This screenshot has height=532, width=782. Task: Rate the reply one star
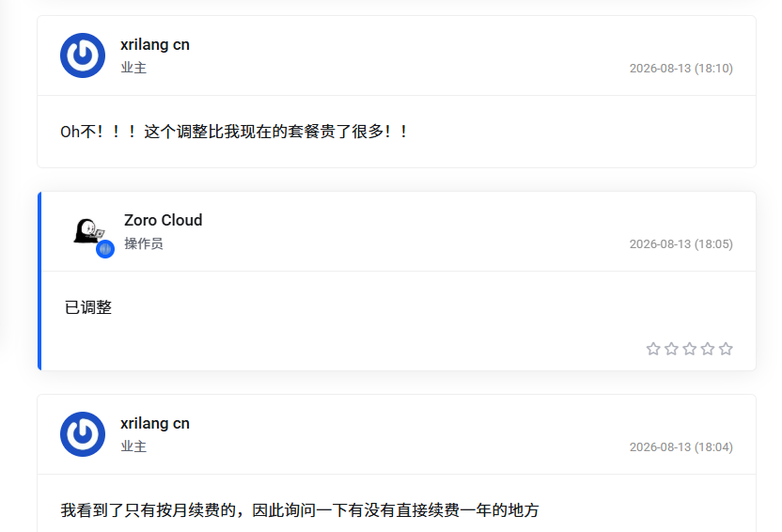(x=653, y=349)
